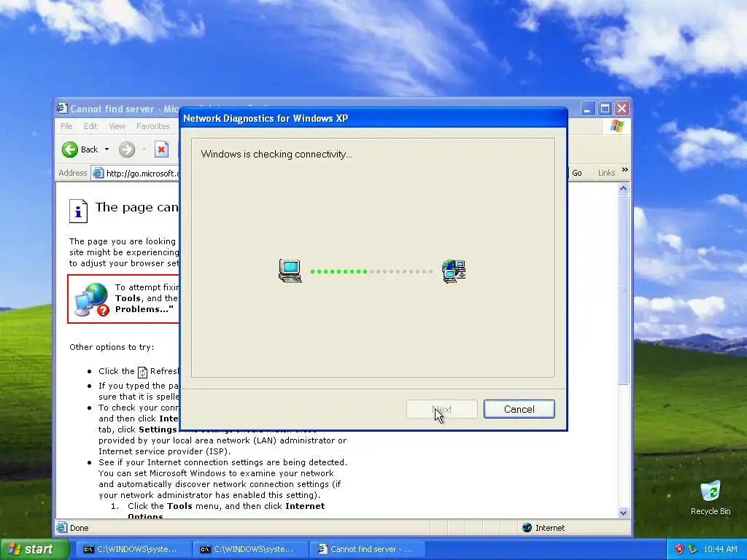Click the 'The page can' heading text
The width and height of the screenshot is (747, 560).
[x=136, y=208]
